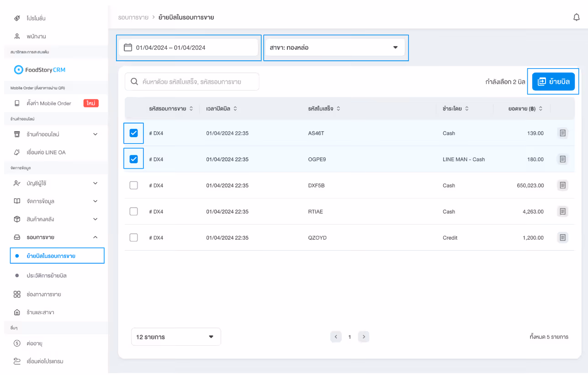This screenshot has width=588, height=375.
Task: Open receipt details icon for AS46T
Action: click(563, 133)
